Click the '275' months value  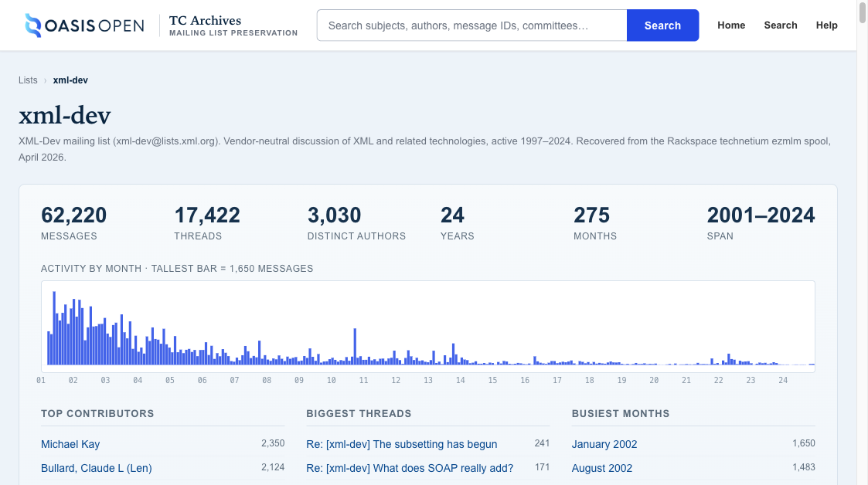coord(592,215)
